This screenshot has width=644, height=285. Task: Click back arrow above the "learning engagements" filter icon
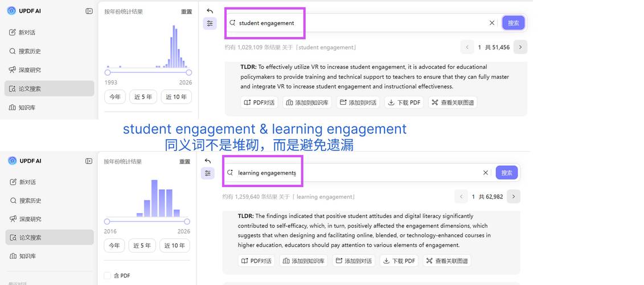(x=208, y=161)
